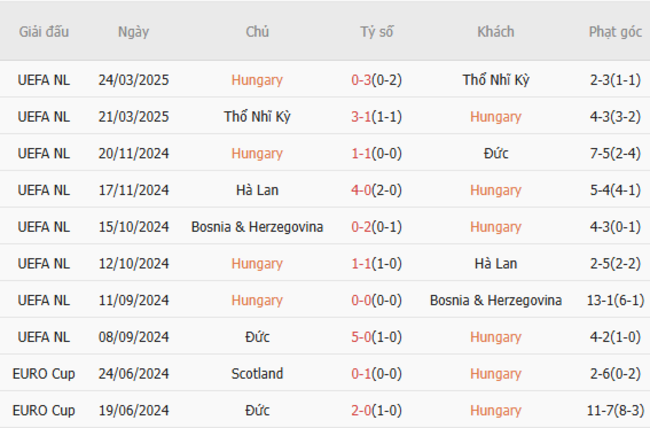Click Thổ Nhĩ Kỳ away team on 24/03/2025
The height and width of the screenshot is (428, 650).
(x=496, y=80)
